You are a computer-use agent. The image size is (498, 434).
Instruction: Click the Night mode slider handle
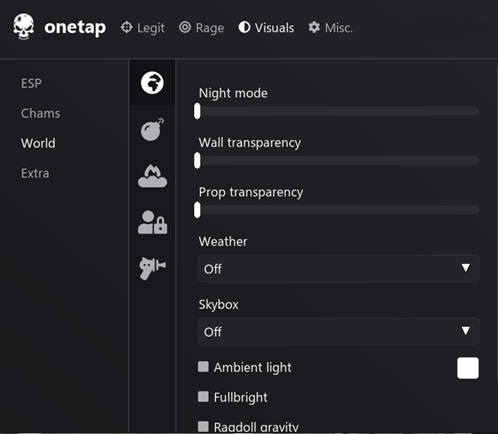tap(197, 111)
